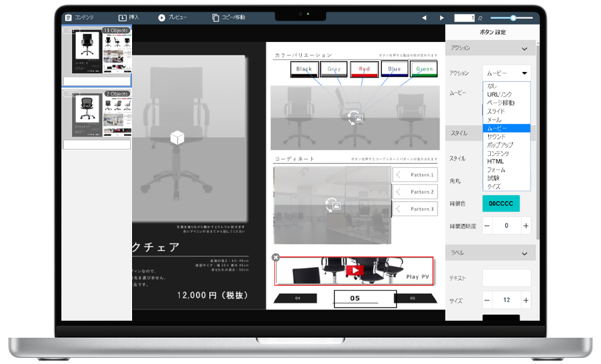
Task: Click name field under 2 Objects thumbnail
Action: click(x=97, y=144)
